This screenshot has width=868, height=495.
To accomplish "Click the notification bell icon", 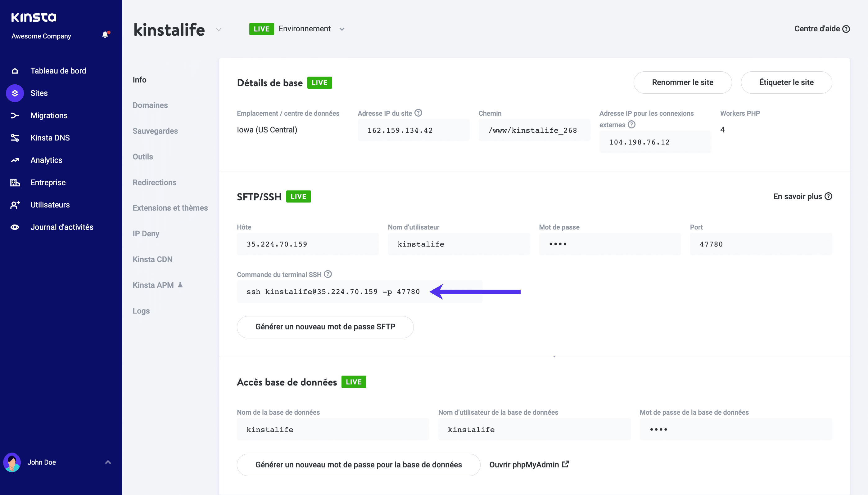I will [x=106, y=35].
